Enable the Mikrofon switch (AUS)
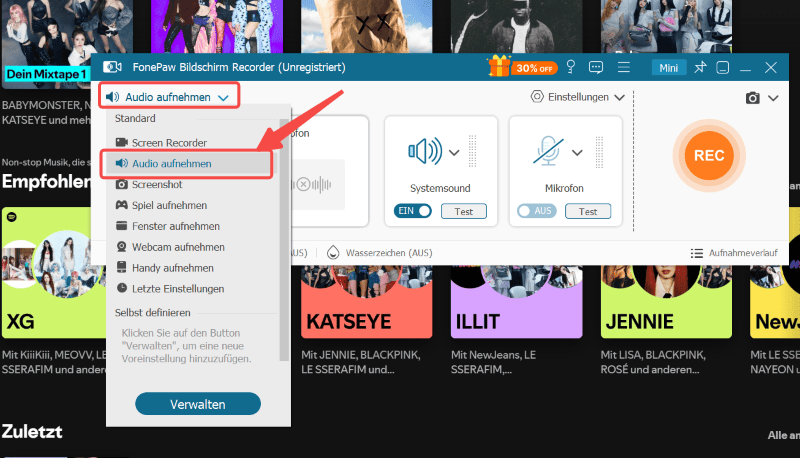 (x=537, y=211)
